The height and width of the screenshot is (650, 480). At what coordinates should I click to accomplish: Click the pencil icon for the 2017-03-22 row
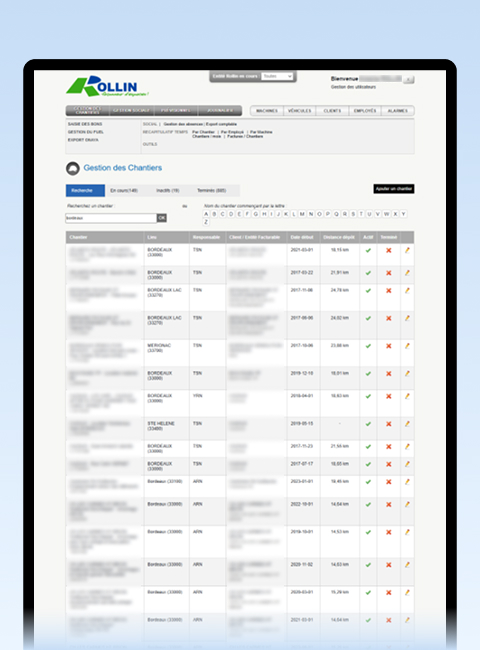(x=407, y=273)
